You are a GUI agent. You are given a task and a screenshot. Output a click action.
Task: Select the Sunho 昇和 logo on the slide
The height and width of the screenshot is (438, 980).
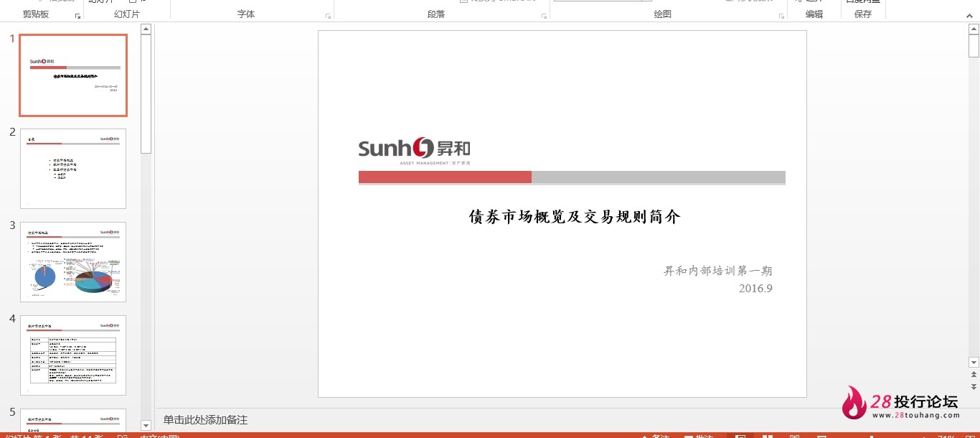tap(415, 150)
